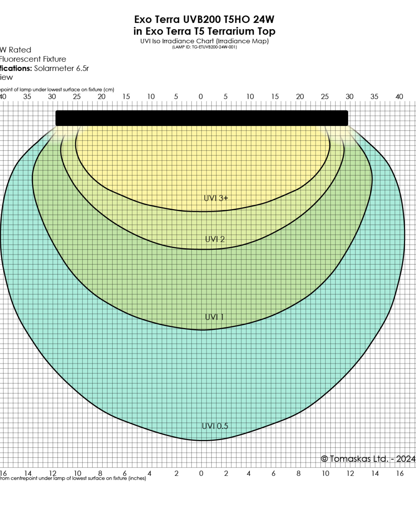Click the black lamp fixture bar
Screen dimensions: 416x532
pos(202,118)
